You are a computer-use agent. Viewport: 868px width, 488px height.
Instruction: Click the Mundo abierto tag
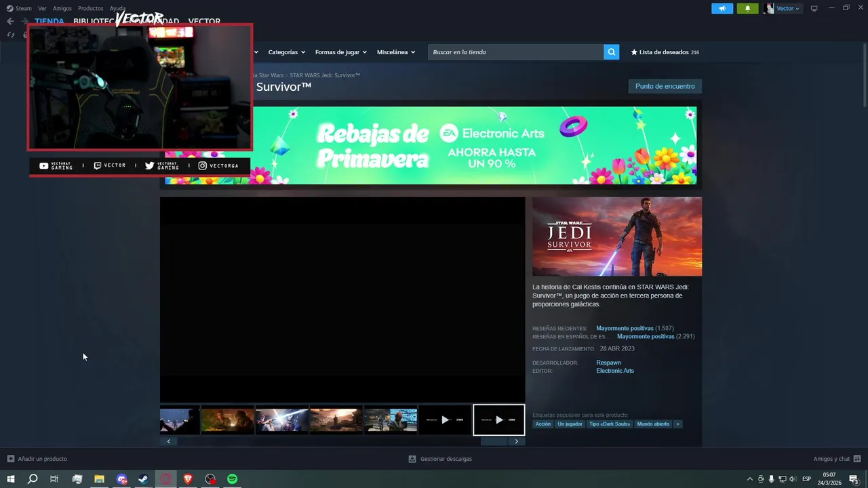653,424
